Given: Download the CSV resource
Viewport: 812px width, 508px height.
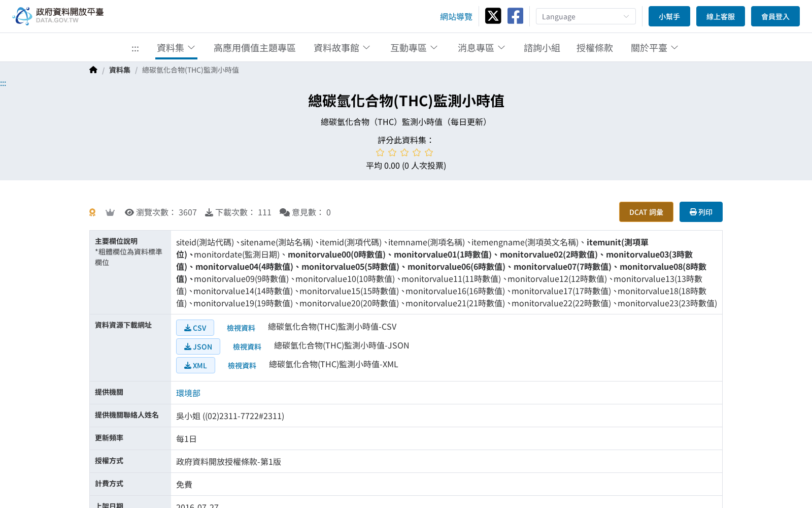Looking at the screenshot, I should pos(195,328).
